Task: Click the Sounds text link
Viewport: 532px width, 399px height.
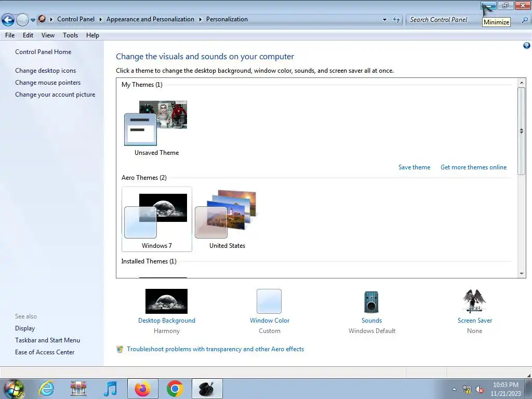Action: [371, 321]
